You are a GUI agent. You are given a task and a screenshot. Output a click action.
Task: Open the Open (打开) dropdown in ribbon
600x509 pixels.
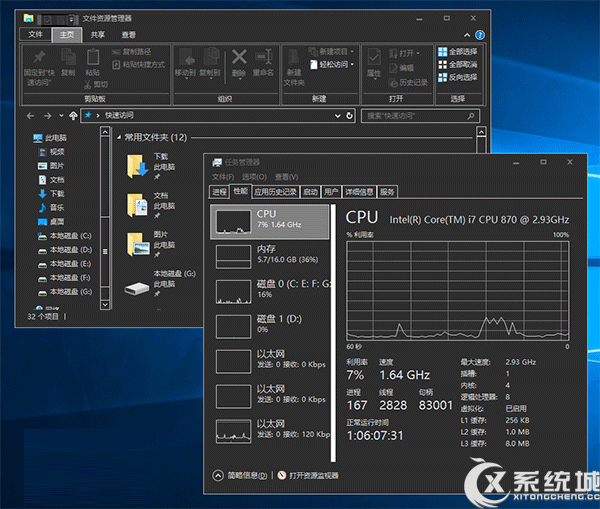pos(404,53)
